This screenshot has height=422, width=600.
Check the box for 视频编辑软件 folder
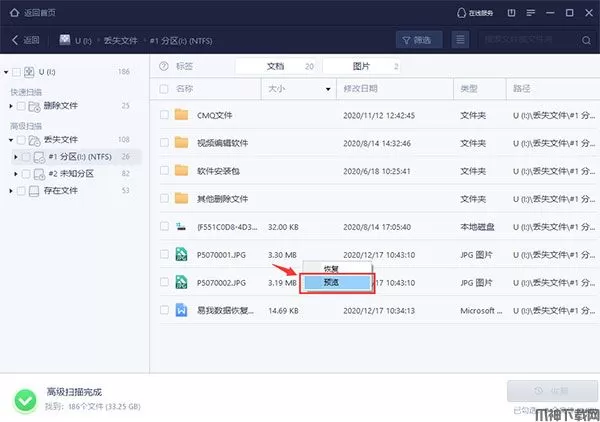pyautogui.click(x=163, y=142)
